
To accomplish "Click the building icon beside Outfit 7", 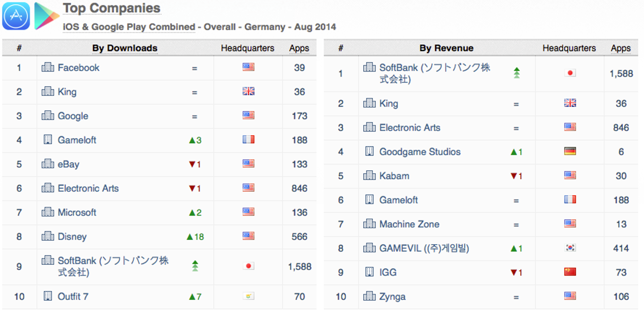I will click(x=48, y=296).
